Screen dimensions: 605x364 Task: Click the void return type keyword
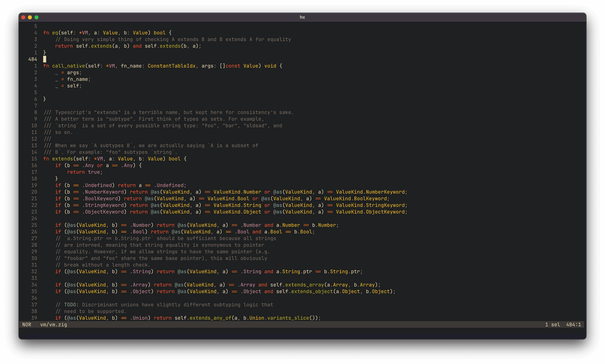(270, 66)
